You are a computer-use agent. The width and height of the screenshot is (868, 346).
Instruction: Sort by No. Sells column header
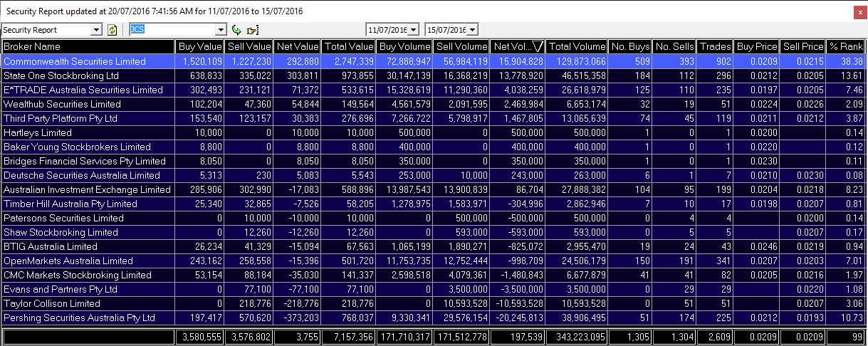(674, 46)
